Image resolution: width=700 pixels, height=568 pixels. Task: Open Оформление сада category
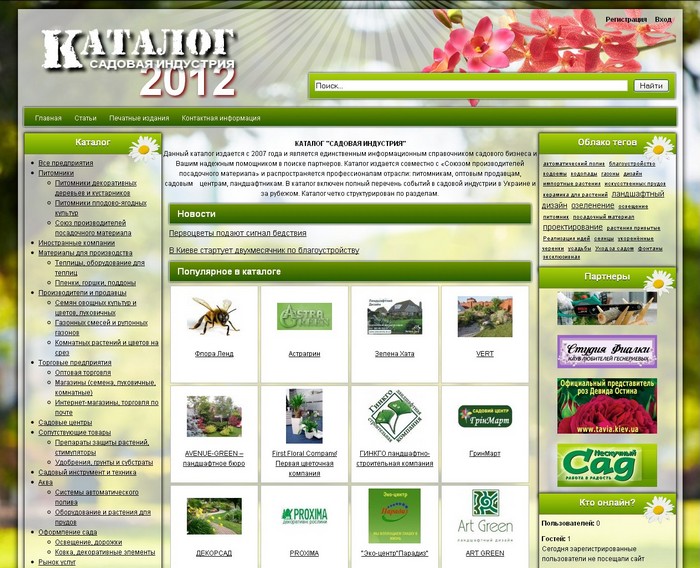tap(67, 532)
